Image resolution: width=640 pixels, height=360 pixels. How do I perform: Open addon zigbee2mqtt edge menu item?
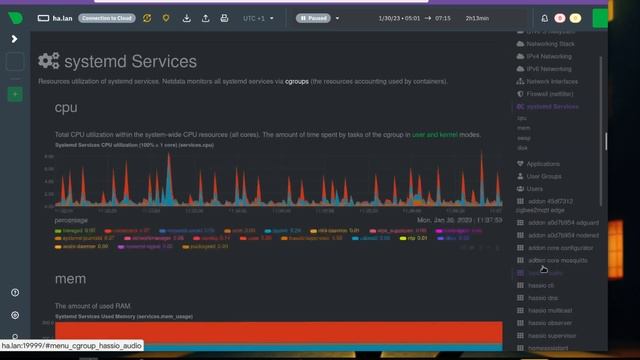pos(544,205)
